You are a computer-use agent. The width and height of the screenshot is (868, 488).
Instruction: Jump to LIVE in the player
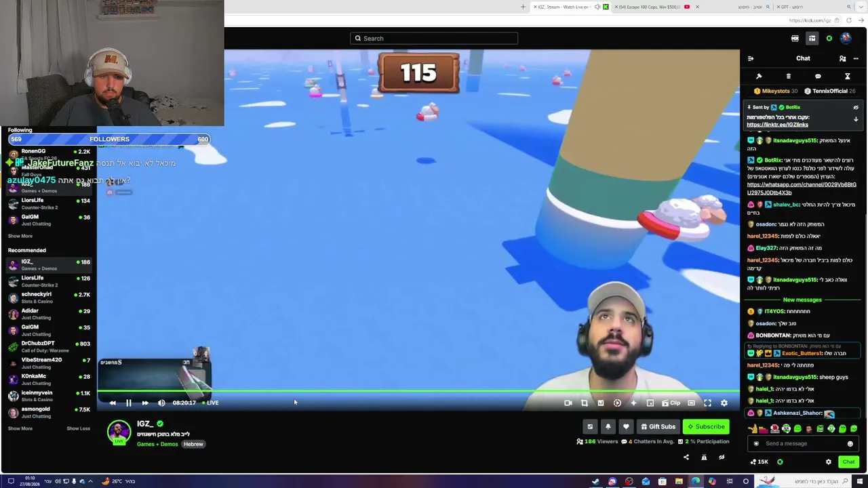coord(211,403)
